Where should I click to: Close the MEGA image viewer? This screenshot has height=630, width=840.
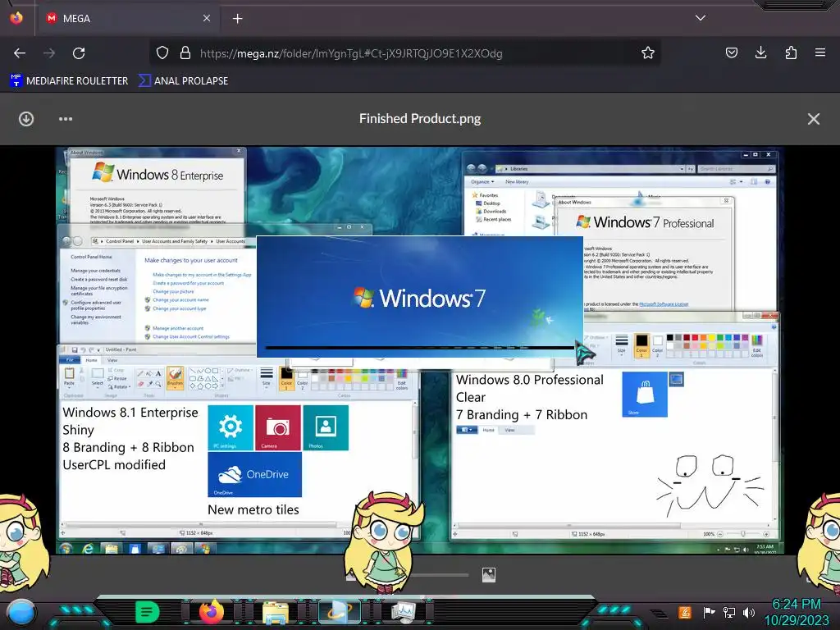click(x=813, y=118)
